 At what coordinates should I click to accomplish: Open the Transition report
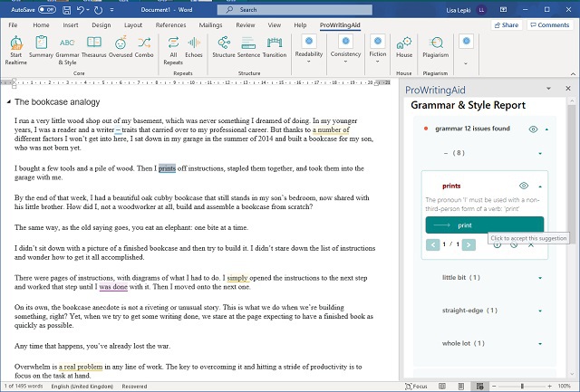click(275, 47)
